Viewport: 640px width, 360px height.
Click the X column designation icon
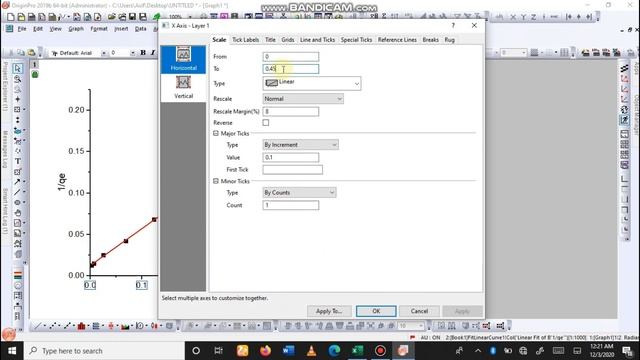point(513,17)
